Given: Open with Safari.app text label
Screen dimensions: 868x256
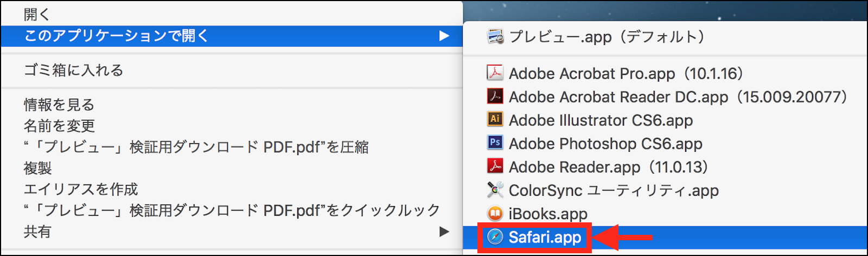Looking at the screenshot, I should click(545, 237).
